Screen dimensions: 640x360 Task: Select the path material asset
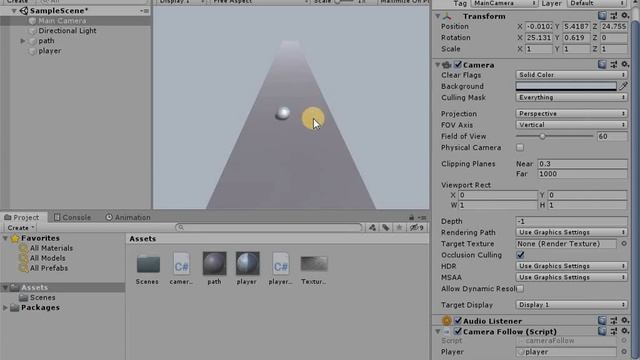pyautogui.click(x=214, y=263)
